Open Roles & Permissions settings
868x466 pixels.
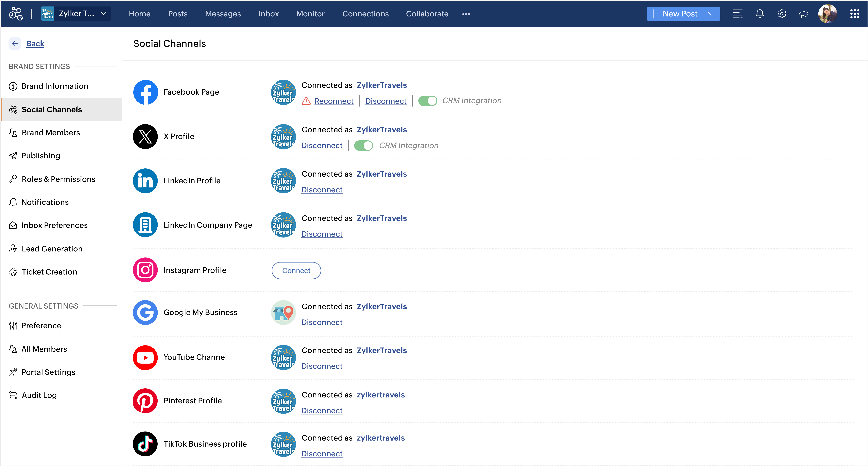tap(58, 179)
